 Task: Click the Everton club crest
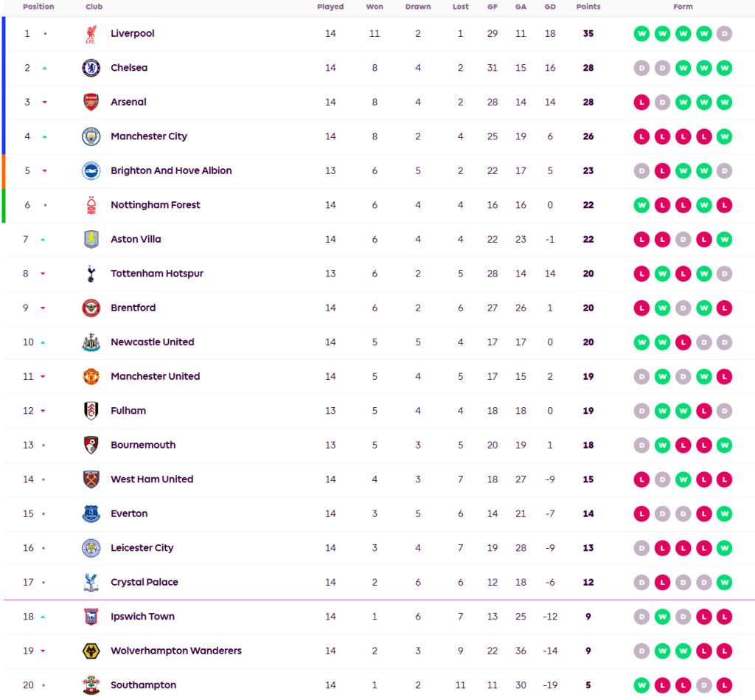(x=91, y=514)
